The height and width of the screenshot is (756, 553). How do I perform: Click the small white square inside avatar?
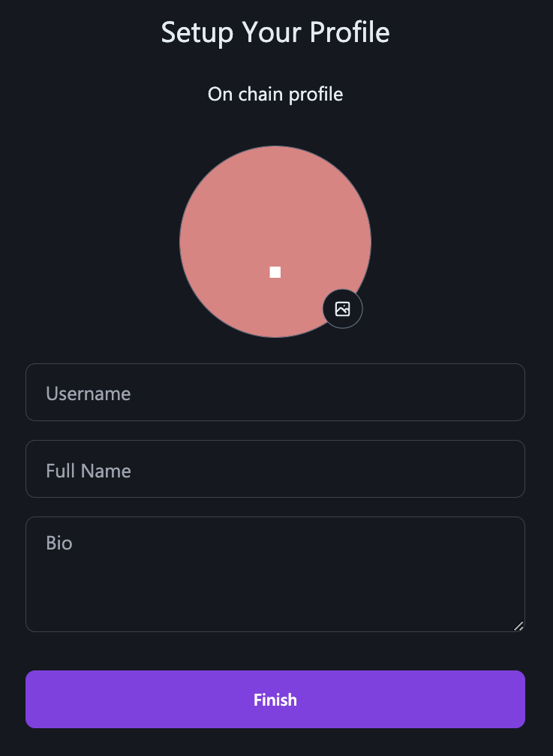275,273
